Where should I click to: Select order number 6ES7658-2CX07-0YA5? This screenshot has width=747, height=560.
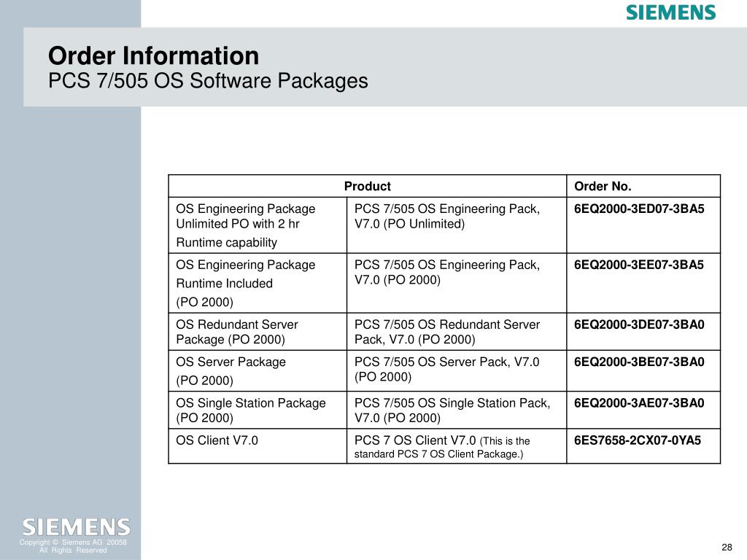point(638,440)
